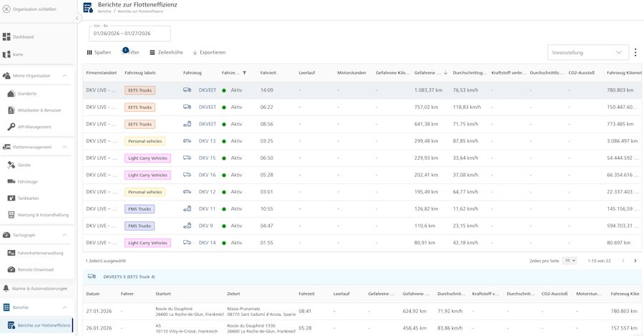Viewport: 644px width, 336px height.
Task: Collapse the sidebar with the arrow handle
Action: coord(77,18)
